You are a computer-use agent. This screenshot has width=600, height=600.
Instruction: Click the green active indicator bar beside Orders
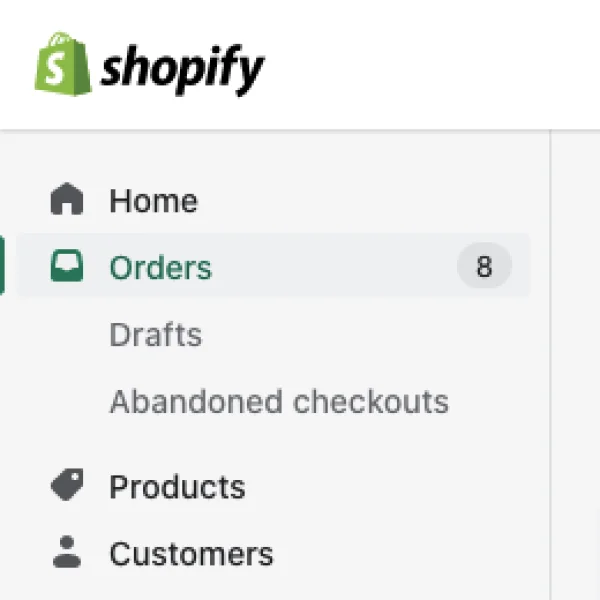[x=2, y=265]
